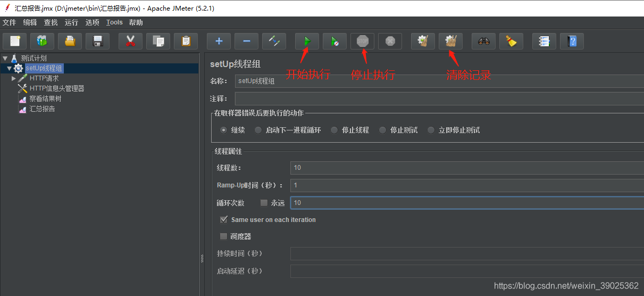Click the Toggle enable/disable icon
644x296 pixels.
(274, 41)
